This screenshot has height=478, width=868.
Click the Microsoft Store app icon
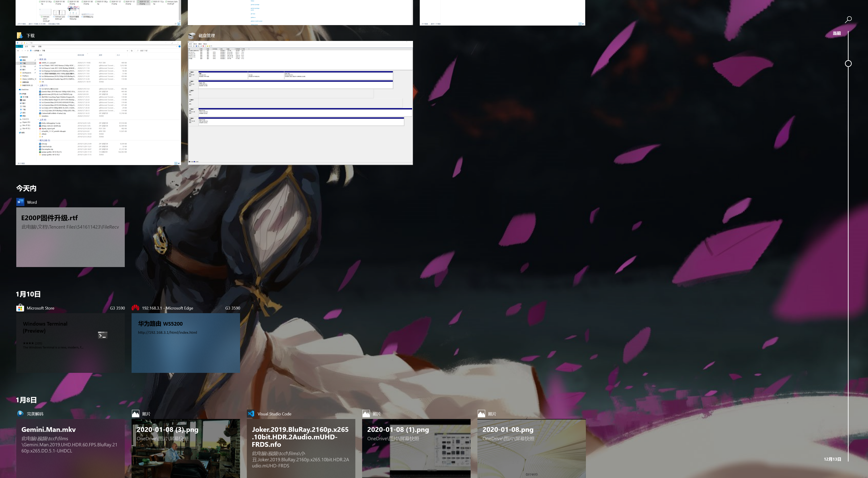(x=20, y=308)
